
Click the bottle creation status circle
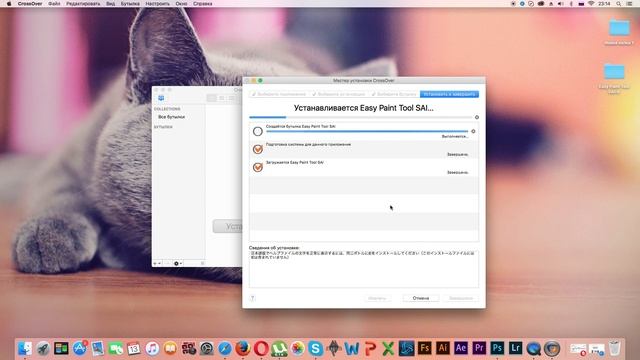coord(258,131)
